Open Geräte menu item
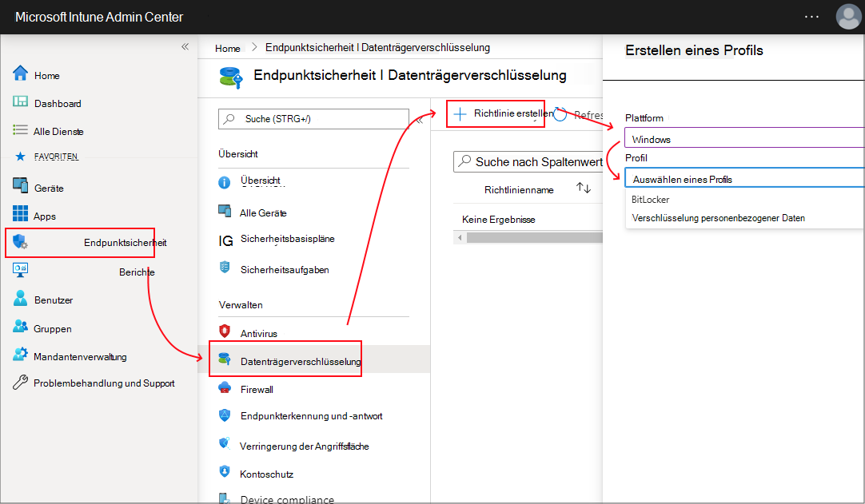Viewport: 865px width, 504px height. point(49,188)
